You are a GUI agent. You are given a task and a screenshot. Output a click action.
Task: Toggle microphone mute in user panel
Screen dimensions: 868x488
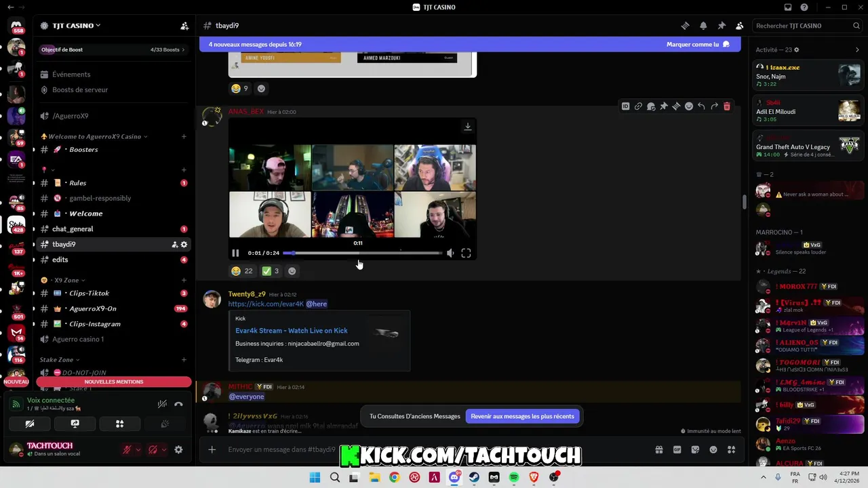pos(126,449)
